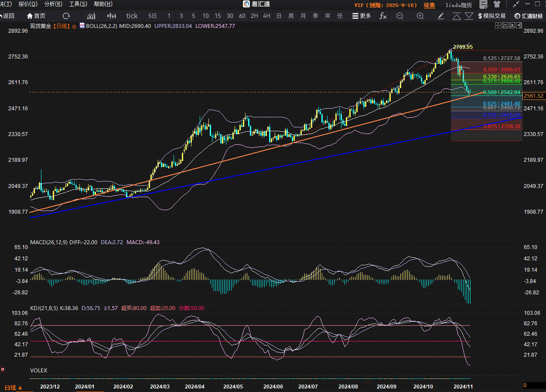Click the line chart trend icon
This screenshot has width=546, height=392.
pos(91,16)
